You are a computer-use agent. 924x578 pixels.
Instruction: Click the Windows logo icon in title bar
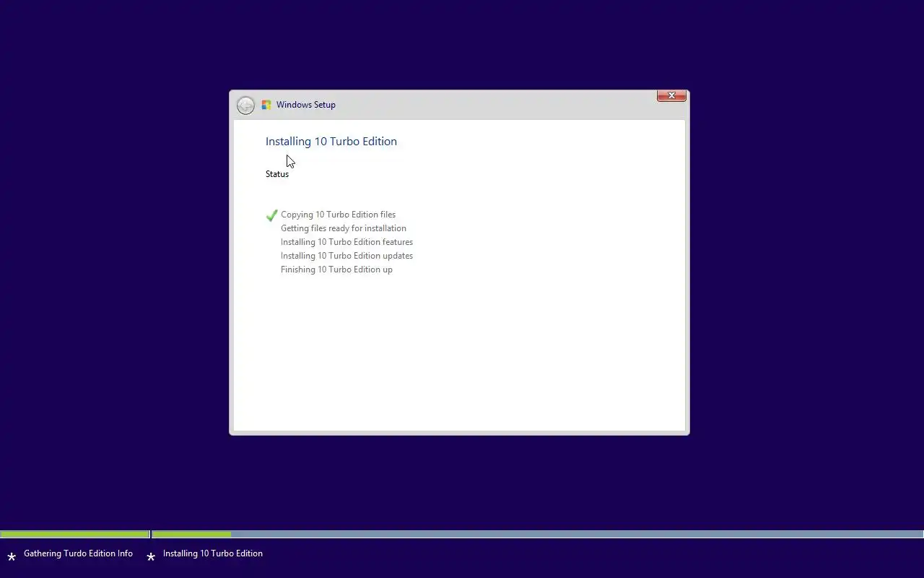[x=266, y=105]
